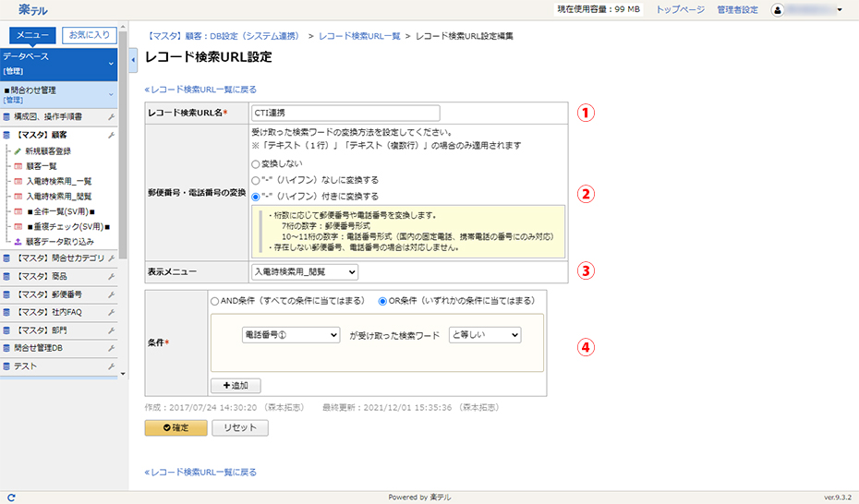Switch to the お気に入り tab
859x504 pixels.
[90, 35]
